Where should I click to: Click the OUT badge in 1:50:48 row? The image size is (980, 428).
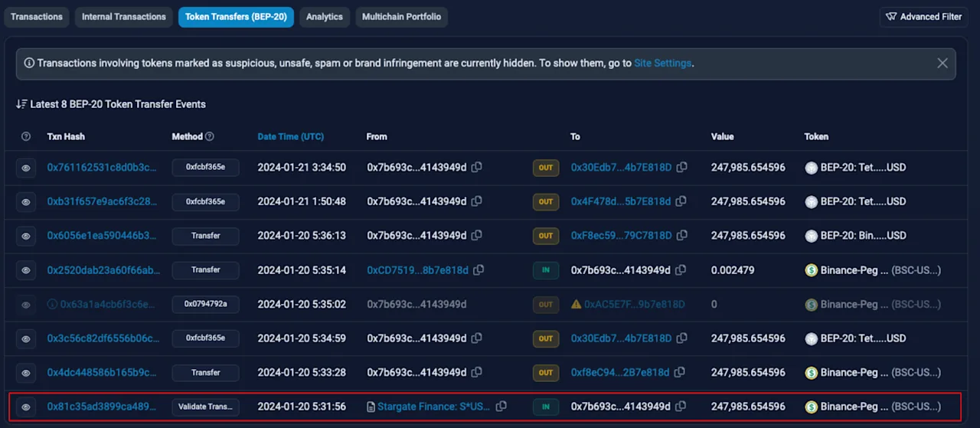coord(546,202)
